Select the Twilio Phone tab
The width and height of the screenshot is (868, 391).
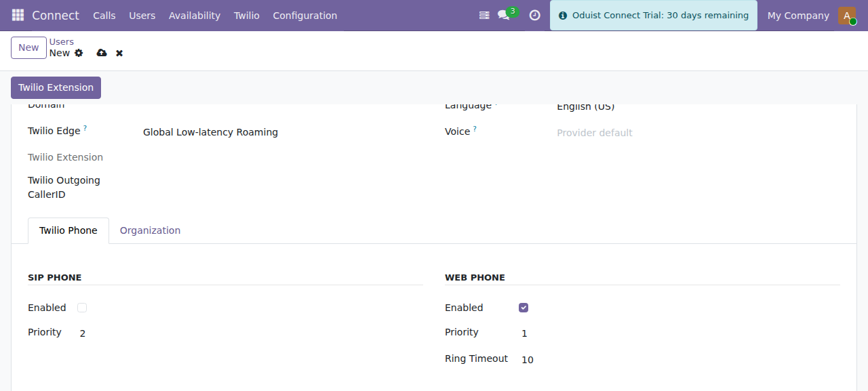[x=68, y=230]
